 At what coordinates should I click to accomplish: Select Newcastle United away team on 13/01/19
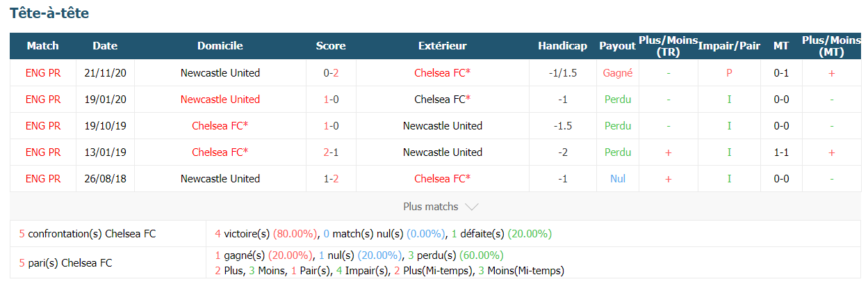(x=443, y=152)
